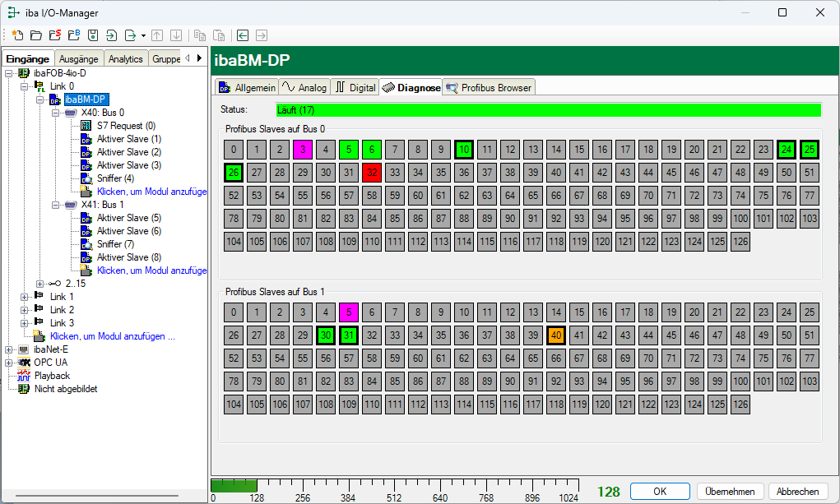Open the export icon dropdown arrow
Screen dimensions: 840x504
(143, 35)
